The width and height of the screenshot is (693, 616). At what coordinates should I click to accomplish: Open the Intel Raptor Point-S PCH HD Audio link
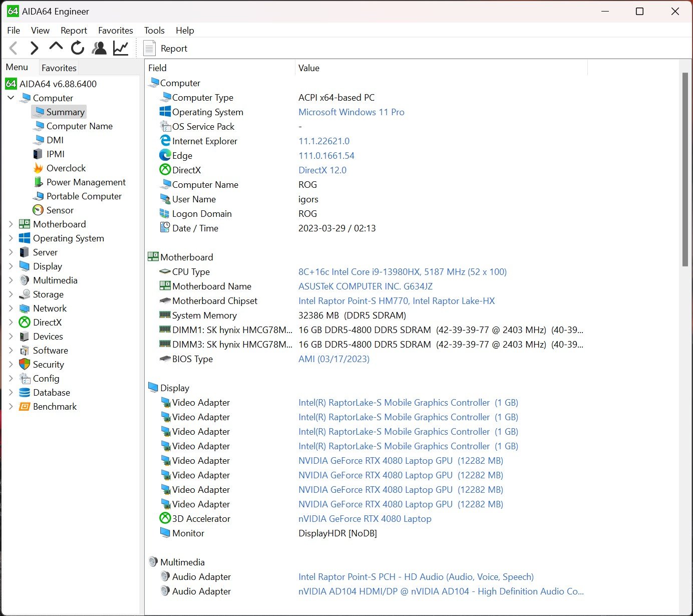(x=416, y=576)
